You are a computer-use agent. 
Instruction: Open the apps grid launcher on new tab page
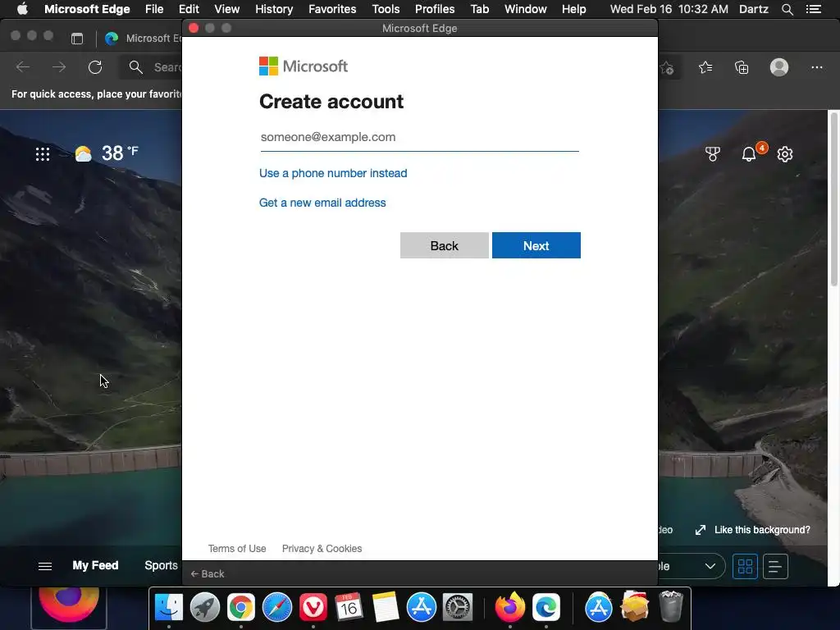pos(43,154)
